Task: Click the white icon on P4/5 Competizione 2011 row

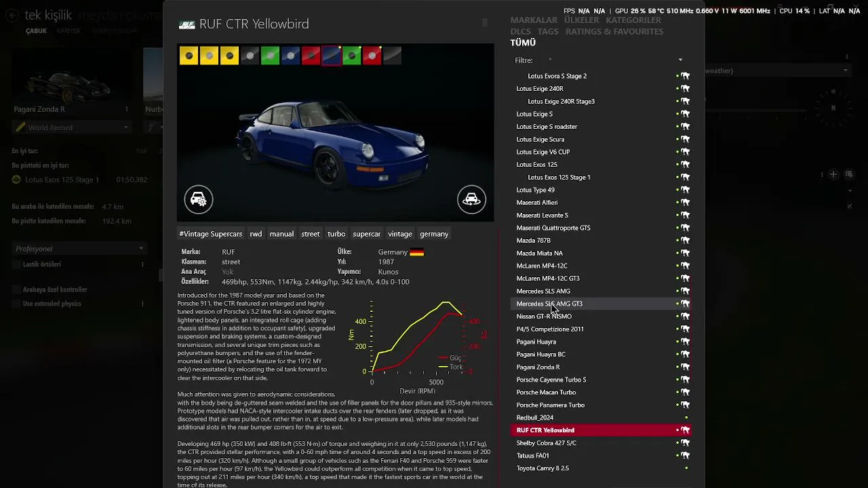Action: click(686, 329)
